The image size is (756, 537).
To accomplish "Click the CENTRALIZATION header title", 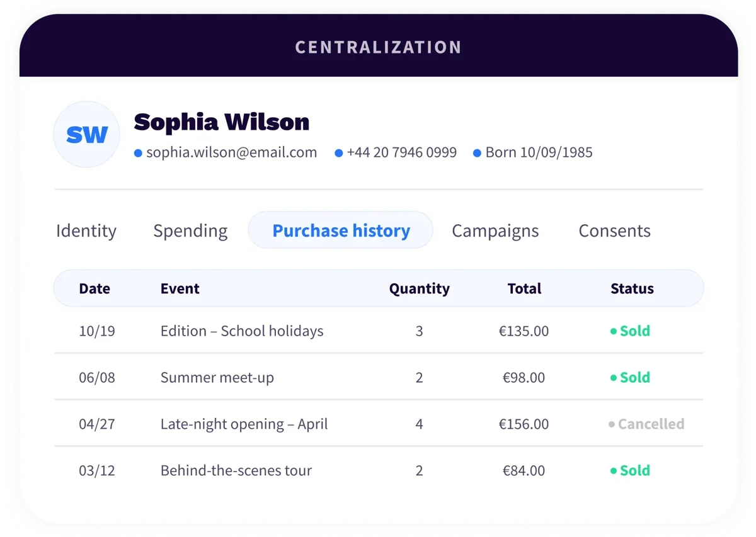I will [x=378, y=47].
